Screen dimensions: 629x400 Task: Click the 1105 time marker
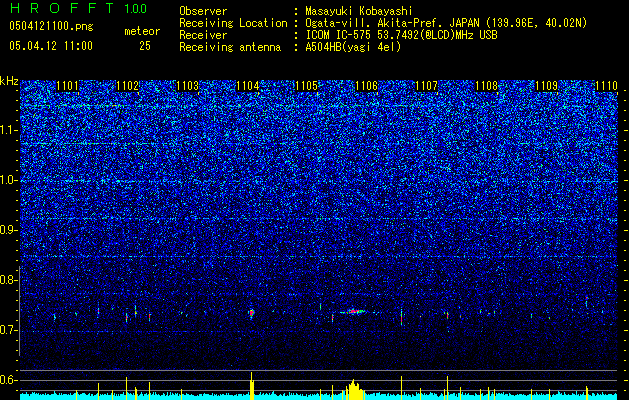(x=307, y=86)
